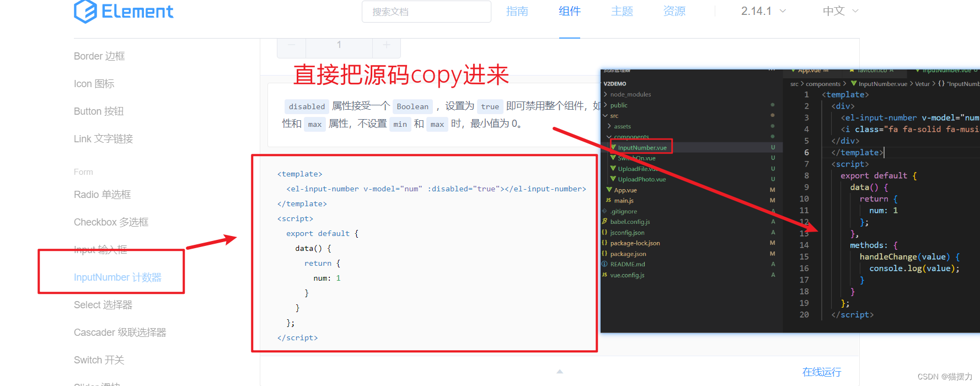This screenshot has height=386, width=980.
Task: Click the Element logo
Action: coord(124,12)
